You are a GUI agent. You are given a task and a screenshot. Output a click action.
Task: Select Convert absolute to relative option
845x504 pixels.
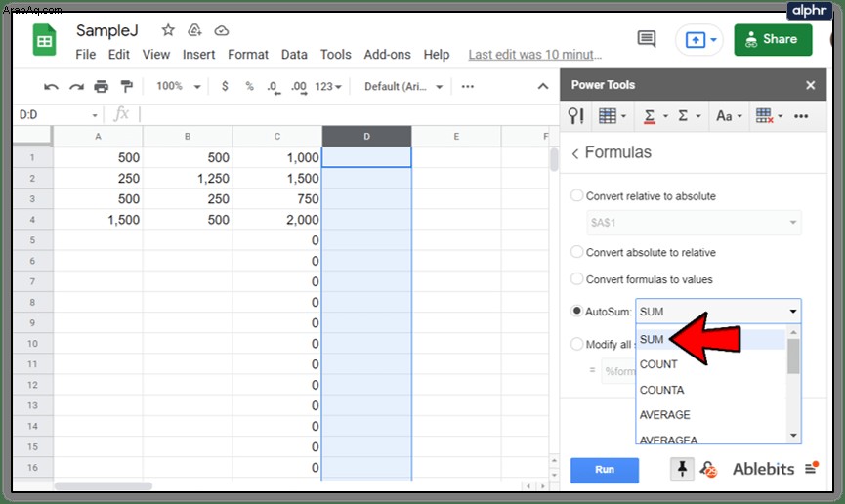644,252
